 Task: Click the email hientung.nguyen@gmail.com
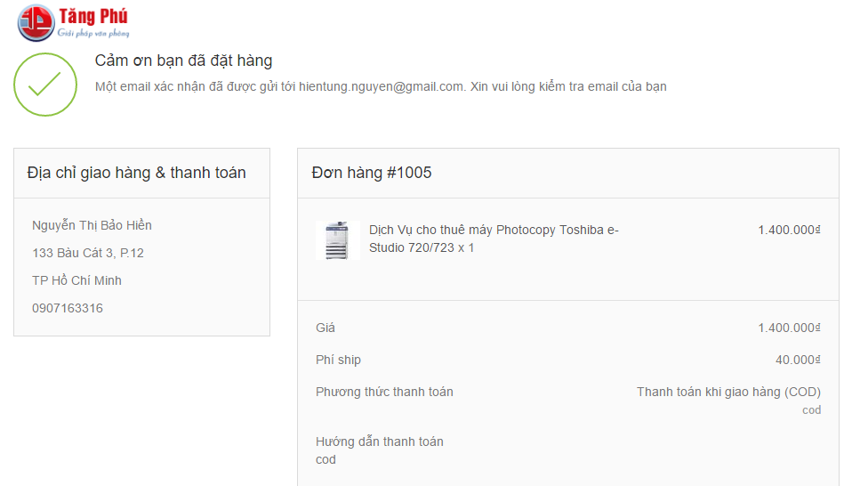point(382,86)
